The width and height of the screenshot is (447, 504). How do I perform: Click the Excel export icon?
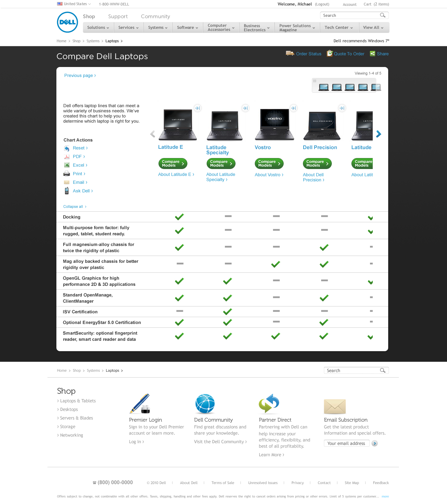click(67, 165)
